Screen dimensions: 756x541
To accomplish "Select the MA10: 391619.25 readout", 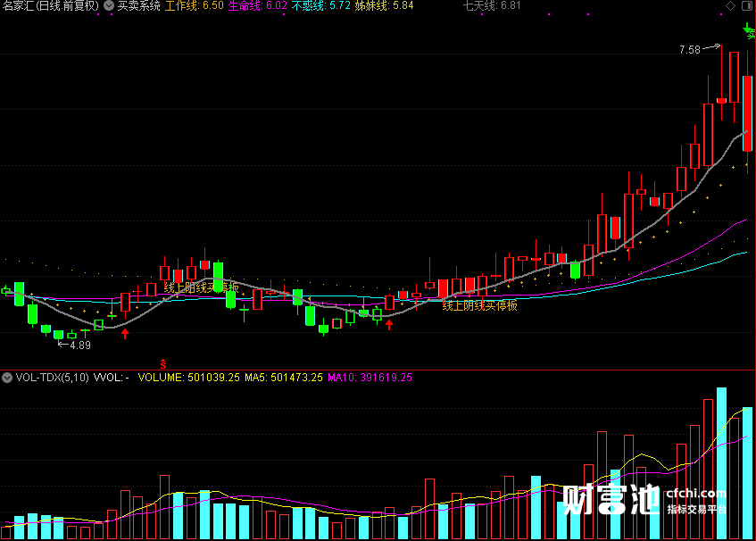I will tap(370, 378).
